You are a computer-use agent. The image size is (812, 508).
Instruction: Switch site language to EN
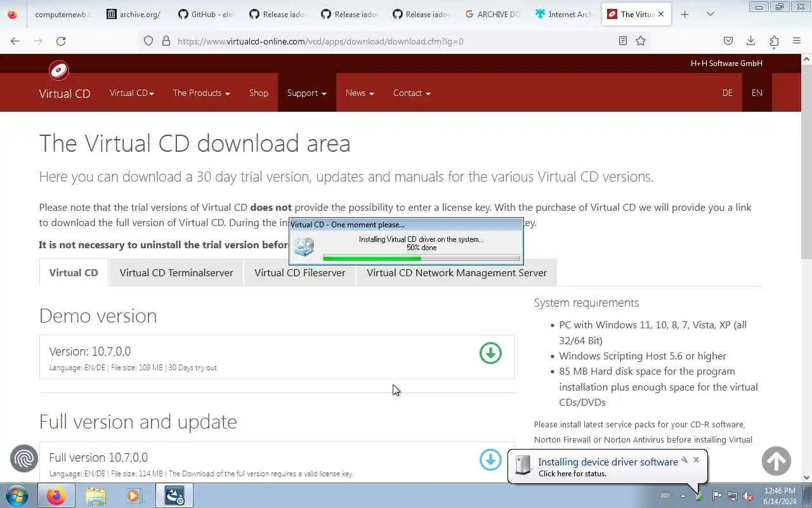(x=757, y=93)
